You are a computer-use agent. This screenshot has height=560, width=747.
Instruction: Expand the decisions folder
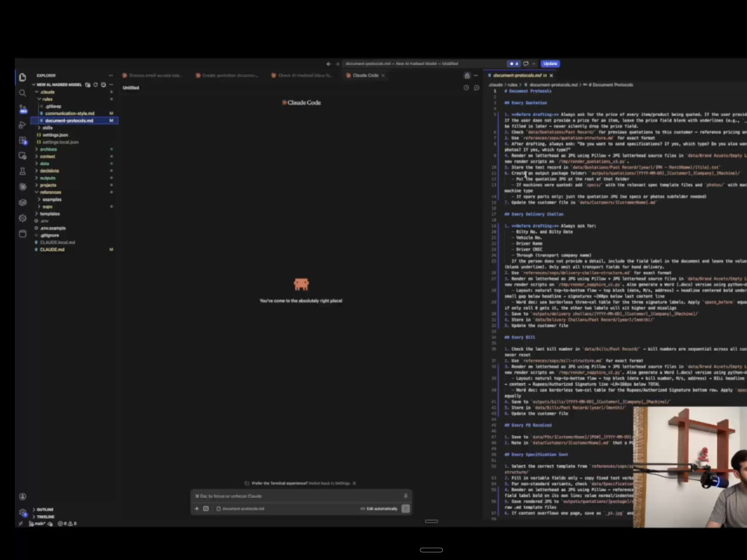tap(49, 170)
